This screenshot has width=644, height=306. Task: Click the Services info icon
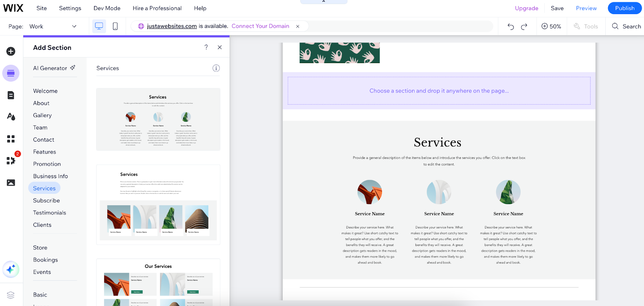(x=216, y=68)
